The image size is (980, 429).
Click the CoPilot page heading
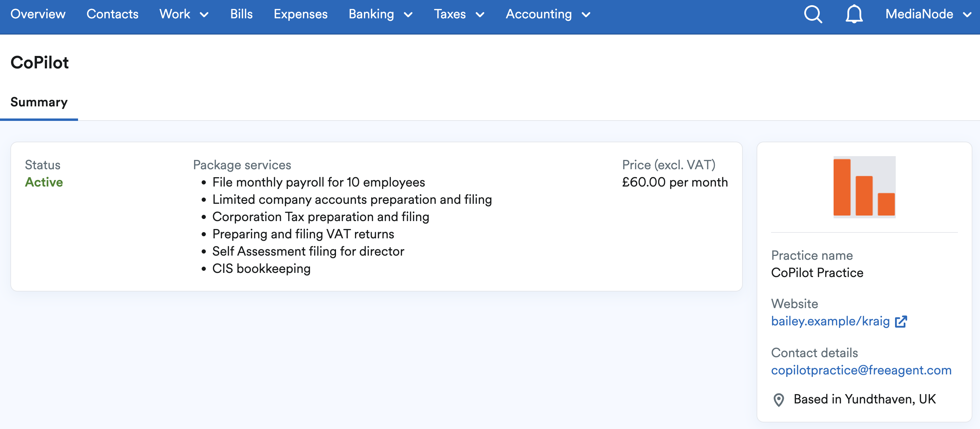[40, 63]
